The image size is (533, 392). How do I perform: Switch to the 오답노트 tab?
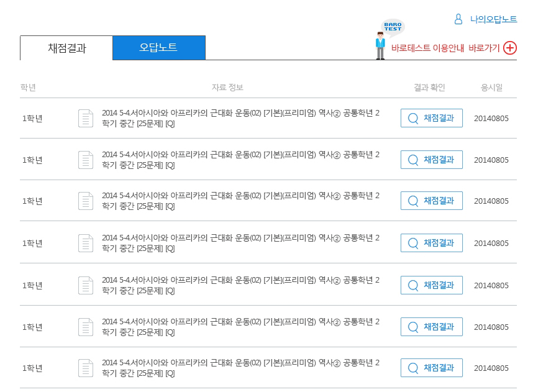(158, 48)
